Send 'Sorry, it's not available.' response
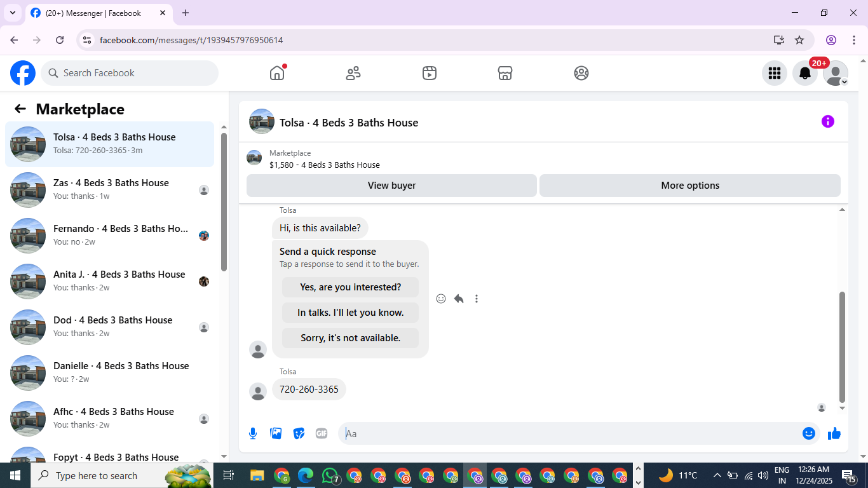868x488 pixels. (x=350, y=338)
